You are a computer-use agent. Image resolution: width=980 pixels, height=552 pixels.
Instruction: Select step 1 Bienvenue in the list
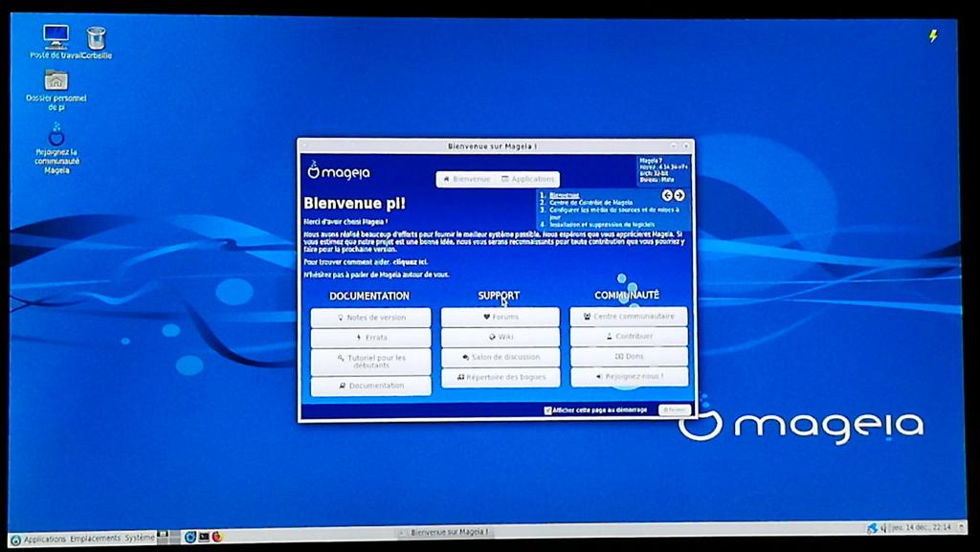pos(564,195)
